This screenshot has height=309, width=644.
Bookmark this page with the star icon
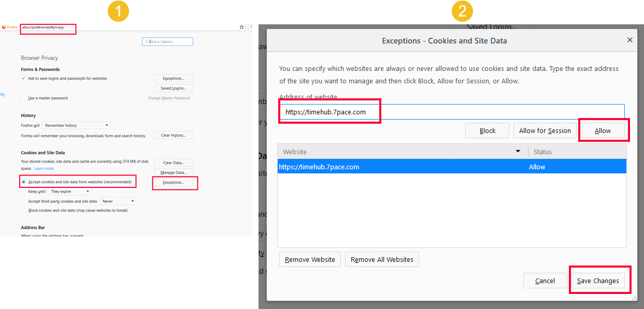pyautogui.click(x=241, y=27)
